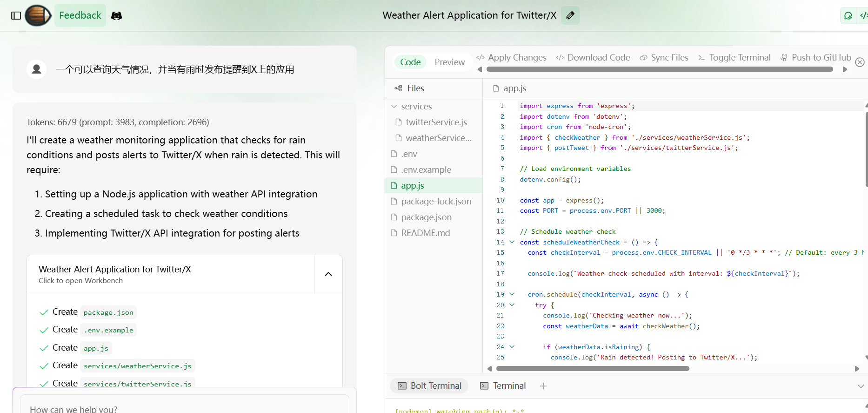The width and height of the screenshot is (868, 413).
Task: Open Discord icon link
Action: click(116, 15)
